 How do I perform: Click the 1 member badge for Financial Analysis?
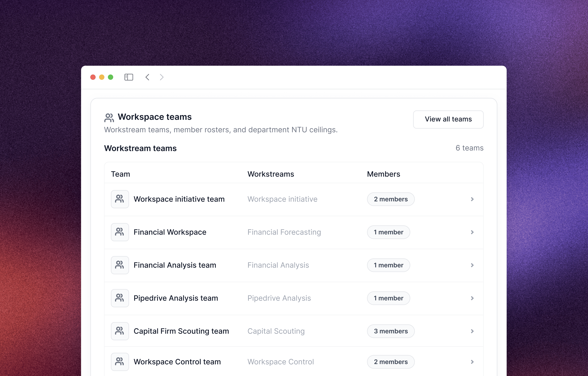[x=388, y=265]
